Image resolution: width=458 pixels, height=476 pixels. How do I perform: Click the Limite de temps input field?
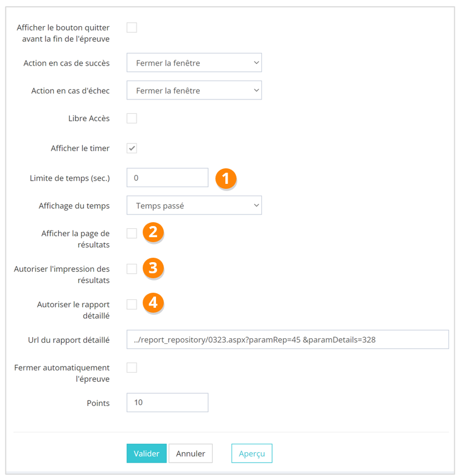click(167, 178)
